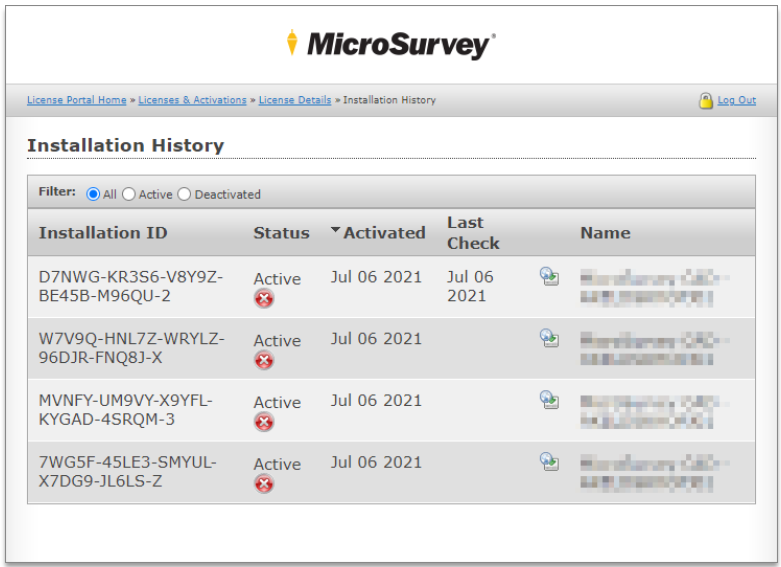Image resolution: width=781 pixels, height=567 pixels.
Task: Toggle sort arrow beside Activated column
Action: tap(335, 232)
